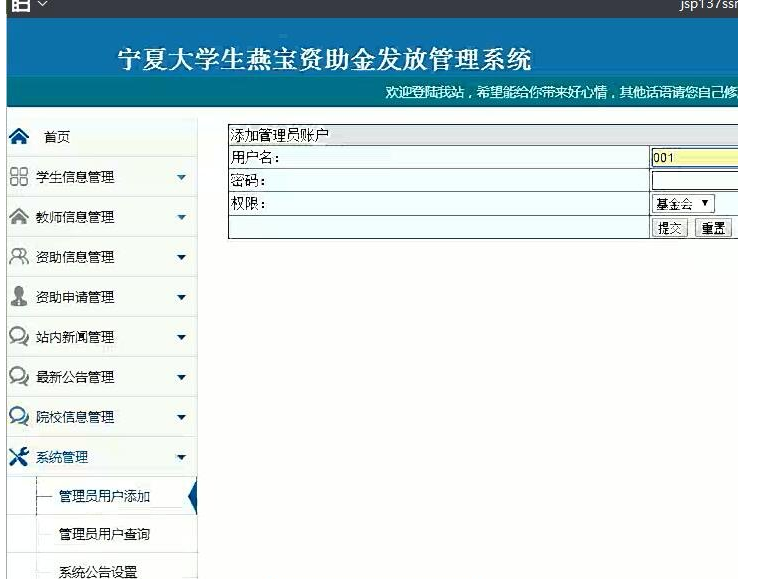Open 教师信息管理 menu item
The image size is (757, 579).
point(75,217)
